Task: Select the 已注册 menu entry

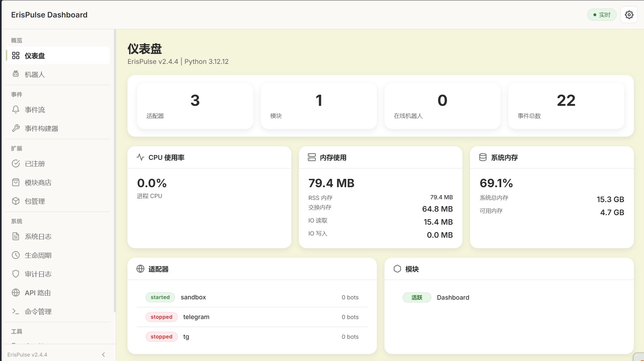Action: coord(58,164)
